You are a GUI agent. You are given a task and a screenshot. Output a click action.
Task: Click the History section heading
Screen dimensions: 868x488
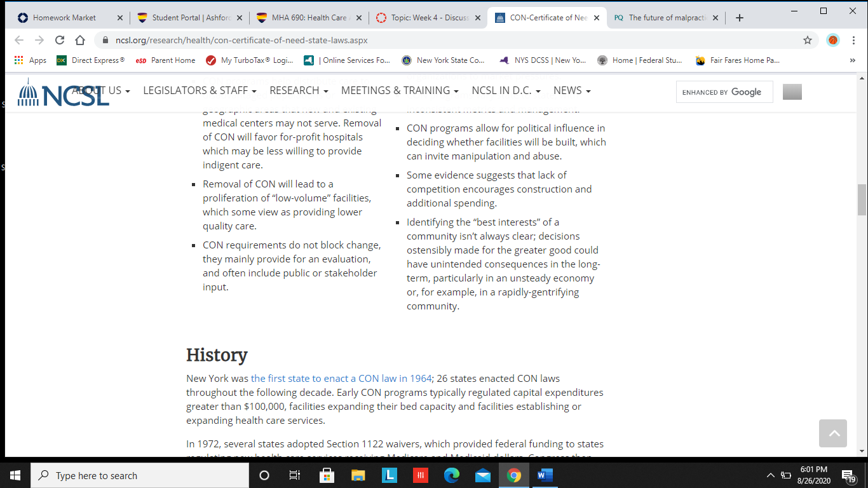point(217,355)
